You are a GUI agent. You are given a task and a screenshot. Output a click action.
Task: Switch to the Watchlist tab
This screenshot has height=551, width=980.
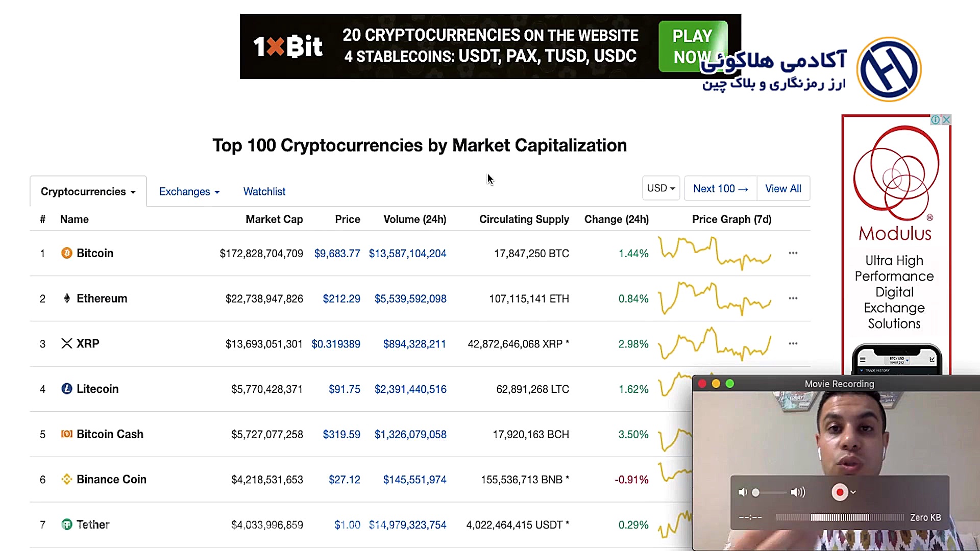264,191
